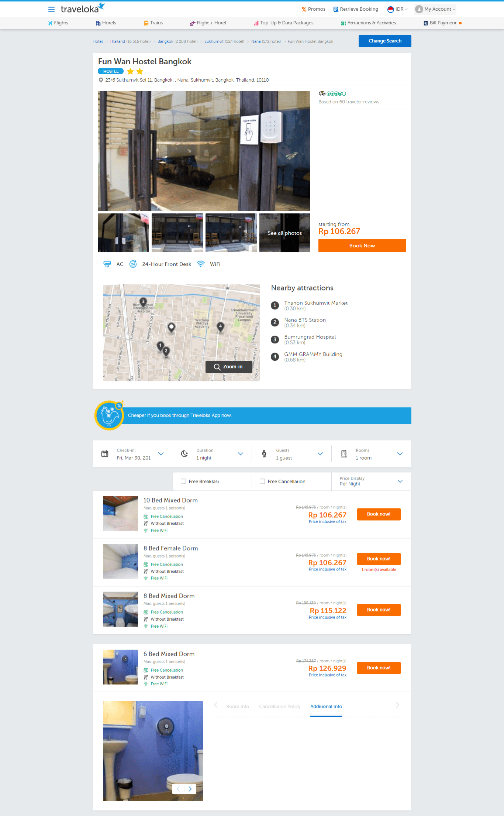Book the 8 Bed Female Dorm
The image size is (504, 816).
[379, 559]
